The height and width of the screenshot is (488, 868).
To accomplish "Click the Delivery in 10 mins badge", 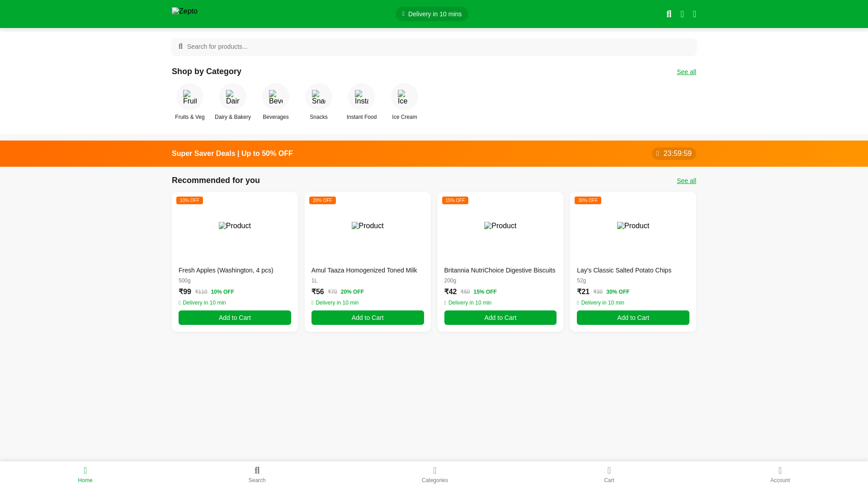I will tap(432, 14).
